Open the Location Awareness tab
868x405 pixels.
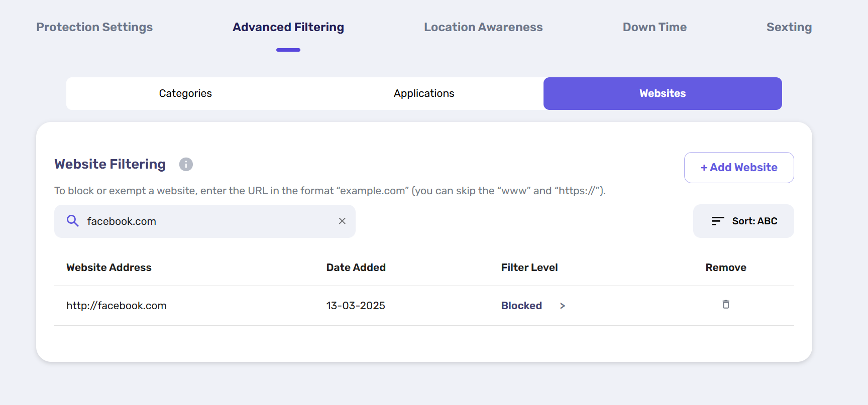tap(483, 27)
